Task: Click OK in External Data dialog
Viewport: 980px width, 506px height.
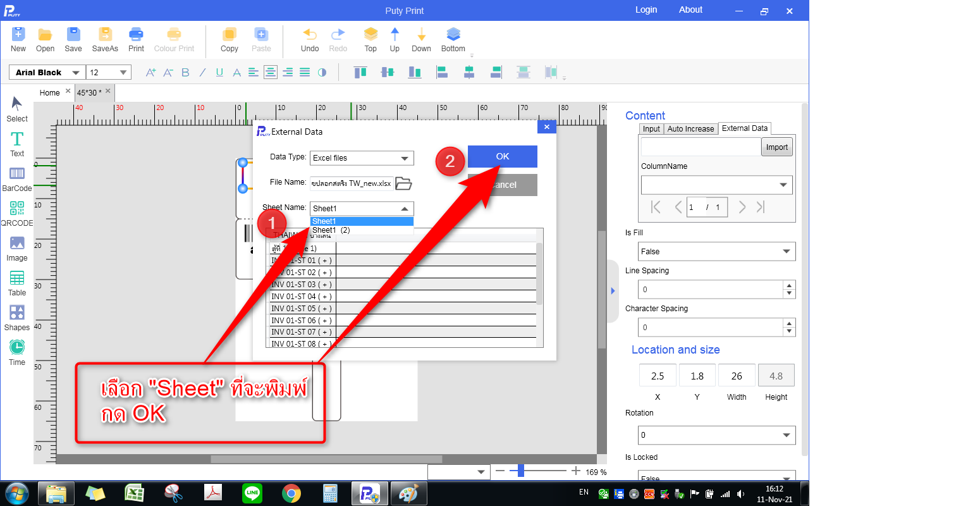Action: click(x=503, y=156)
